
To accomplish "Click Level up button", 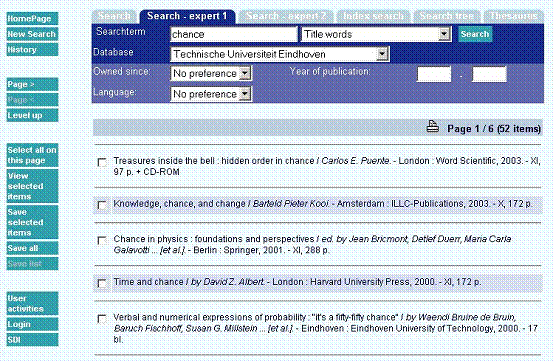I will 32,115.
